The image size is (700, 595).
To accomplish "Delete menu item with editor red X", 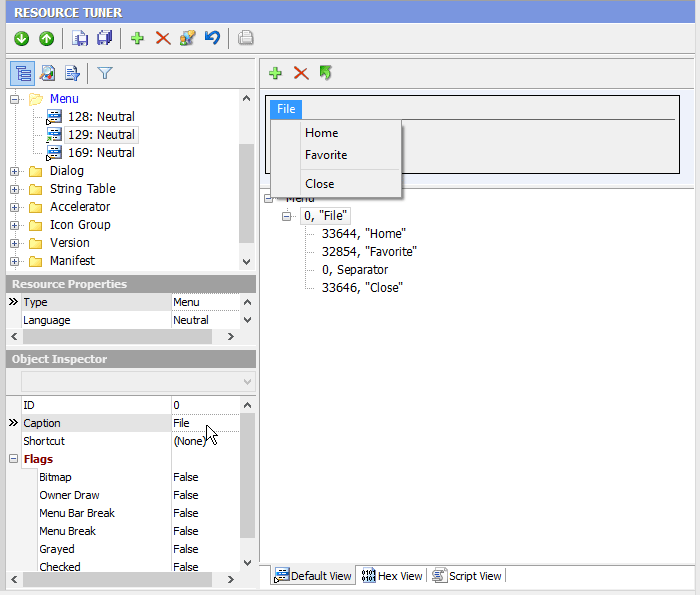I will click(x=301, y=73).
